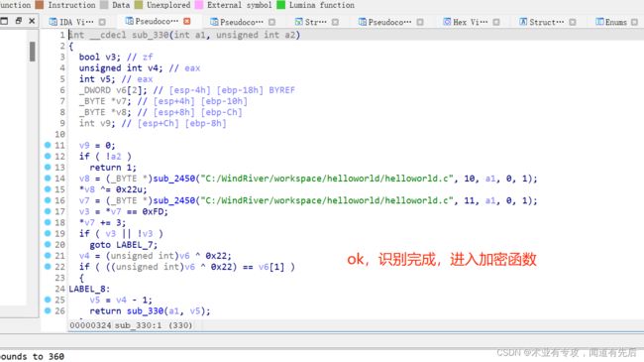Viewport: 644px width, 362px height.
Task: Switch to the Structures tab
Action: pos(547,22)
